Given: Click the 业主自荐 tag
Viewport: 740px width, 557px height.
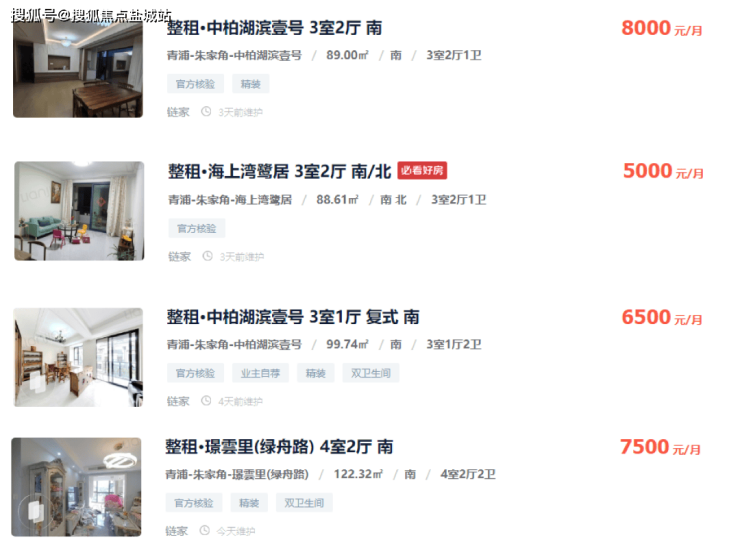Looking at the screenshot, I should pos(261,373).
